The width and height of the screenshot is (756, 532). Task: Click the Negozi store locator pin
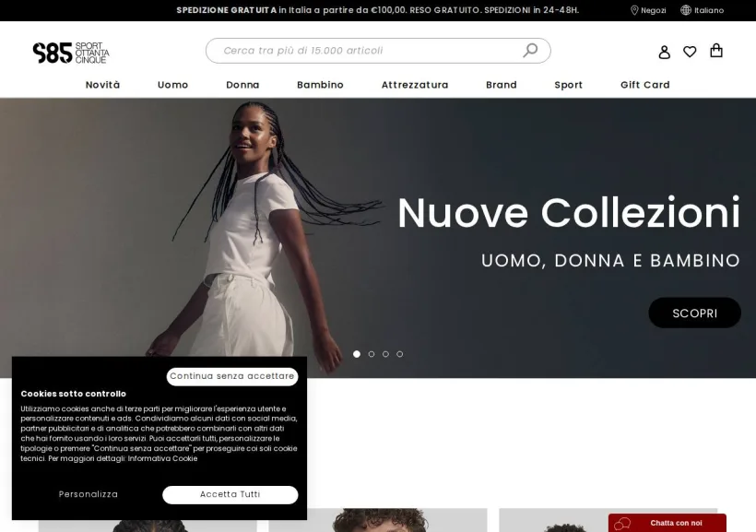(x=634, y=10)
